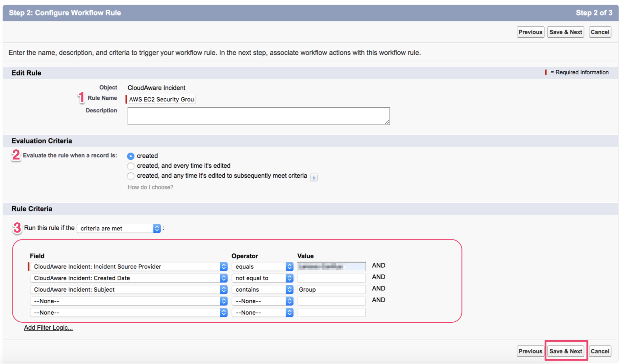Expand the Subject field dropdown

coord(129,289)
